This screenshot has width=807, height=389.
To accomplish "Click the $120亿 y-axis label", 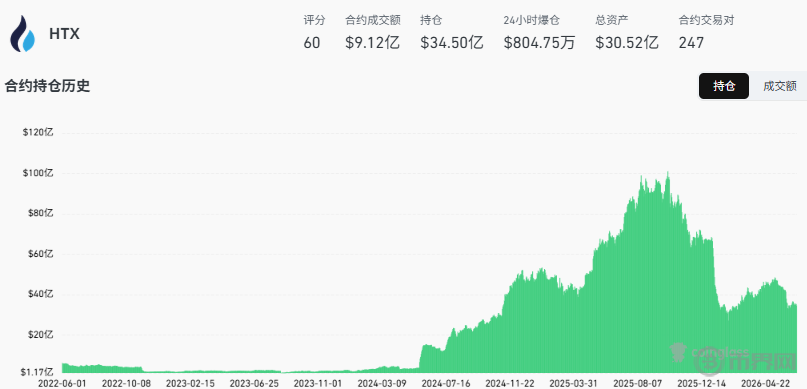I will click(38, 133).
